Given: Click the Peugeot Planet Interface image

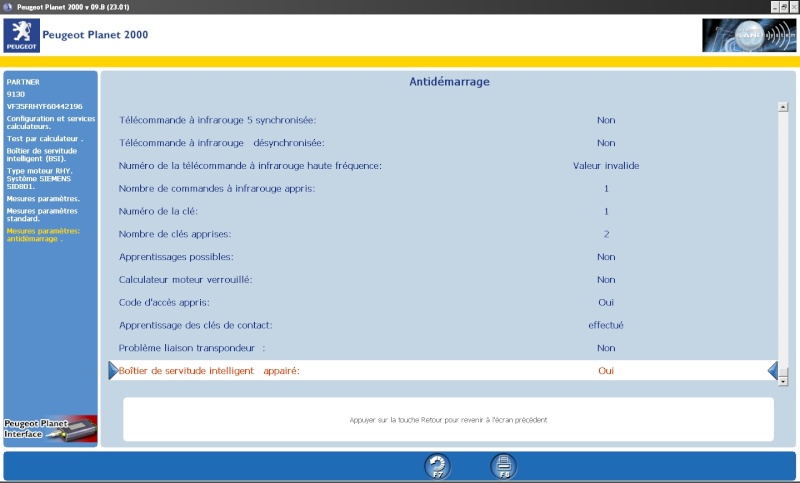Looking at the screenshot, I should 51,429.
